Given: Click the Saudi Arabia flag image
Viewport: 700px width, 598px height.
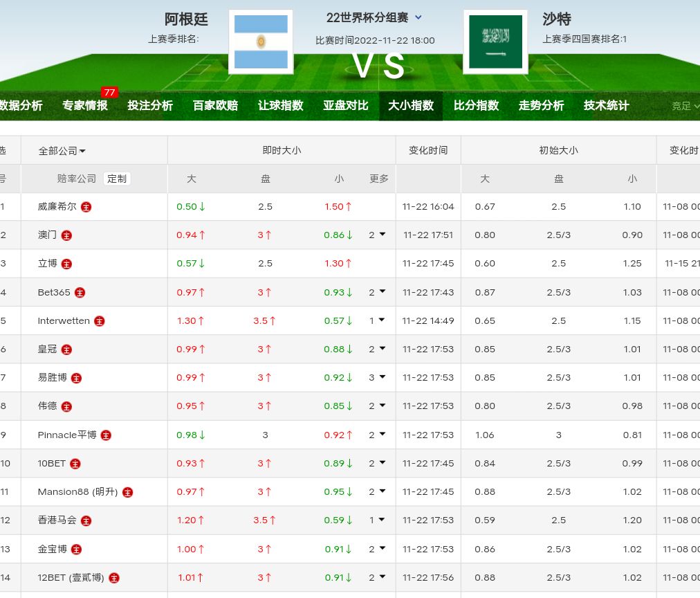Looking at the screenshot, I should click(x=495, y=42).
